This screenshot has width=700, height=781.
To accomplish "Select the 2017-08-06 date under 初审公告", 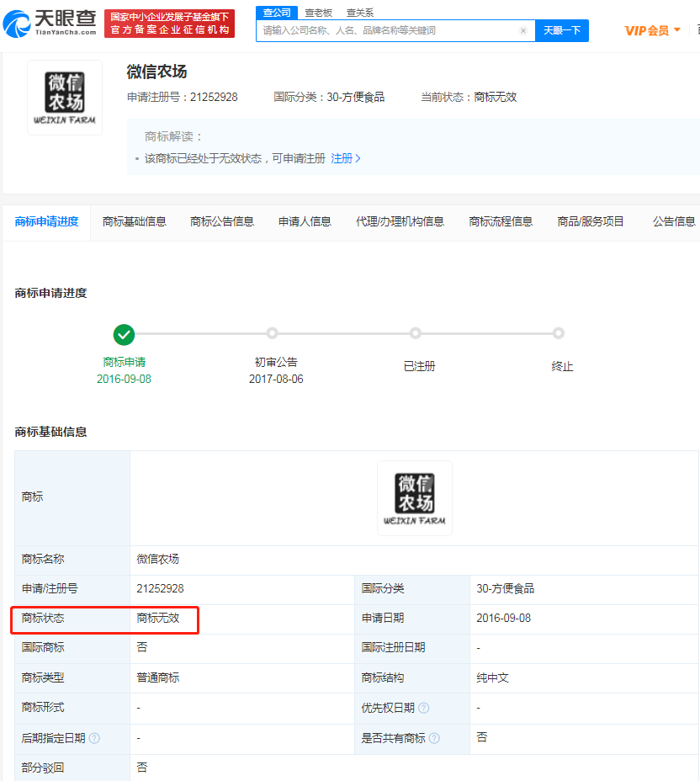I will pos(276,379).
